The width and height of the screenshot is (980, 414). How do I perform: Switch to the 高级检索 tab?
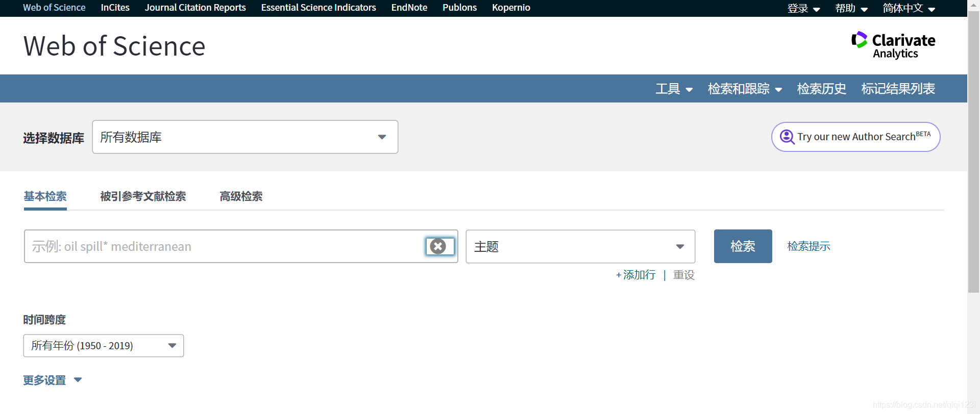pyautogui.click(x=241, y=196)
